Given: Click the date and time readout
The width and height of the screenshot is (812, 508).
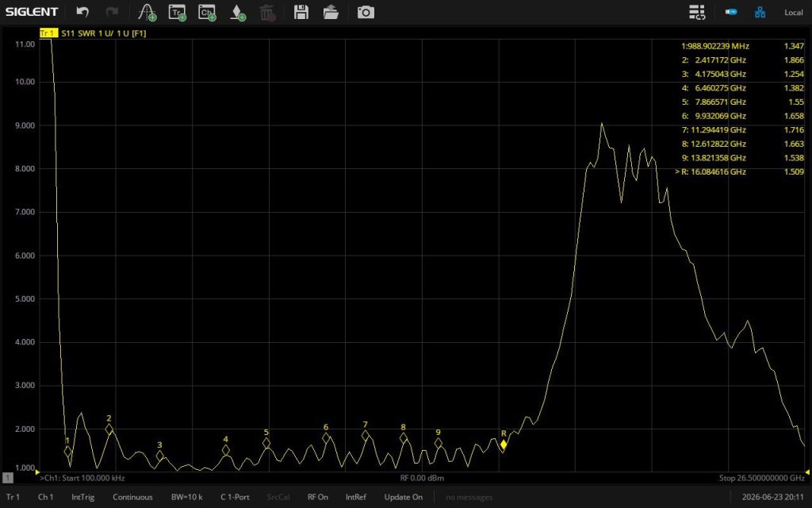Looking at the screenshot, I should point(772,497).
